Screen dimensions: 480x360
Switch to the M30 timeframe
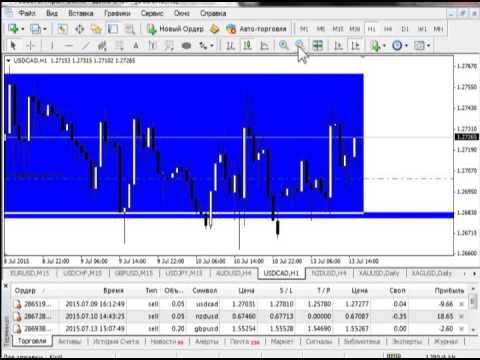355,29
